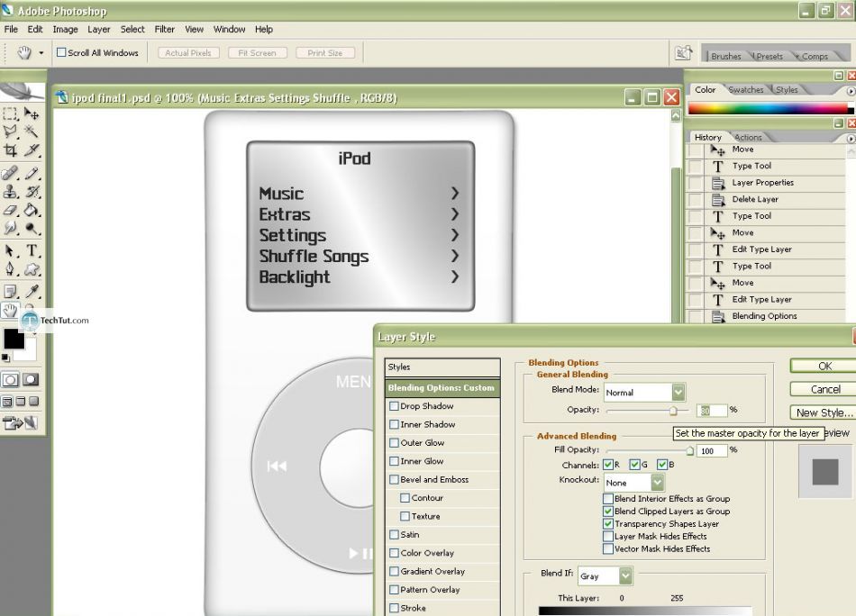Select the Paint Bucket tool
The image size is (856, 616).
(32, 210)
